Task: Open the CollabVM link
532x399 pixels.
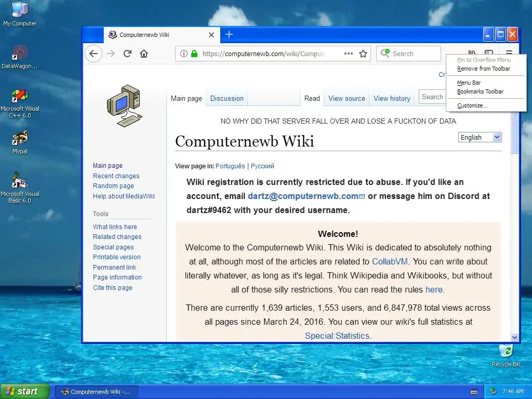Action: click(x=390, y=262)
